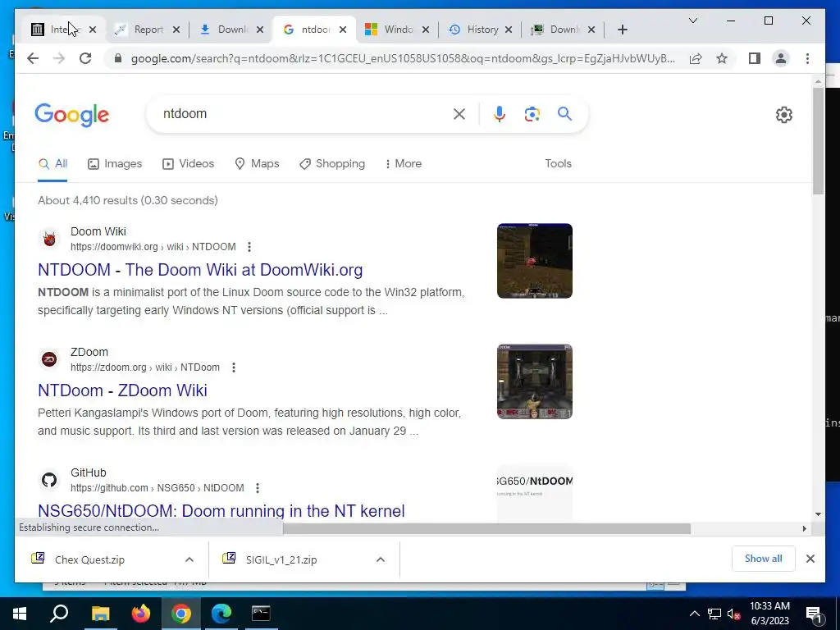Open the notification center

click(x=814, y=614)
